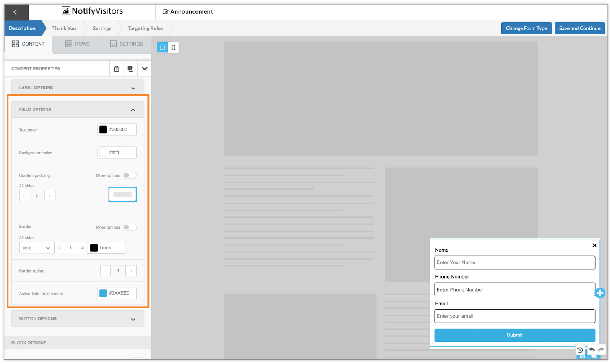This screenshot has width=612, height=364.
Task: Open the Content tab
Action: (x=28, y=44)
